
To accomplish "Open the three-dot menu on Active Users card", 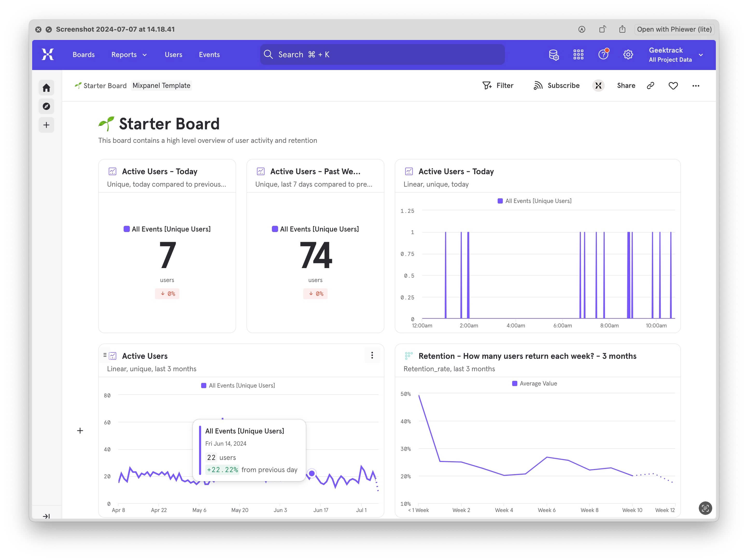I will pos(372,355).
